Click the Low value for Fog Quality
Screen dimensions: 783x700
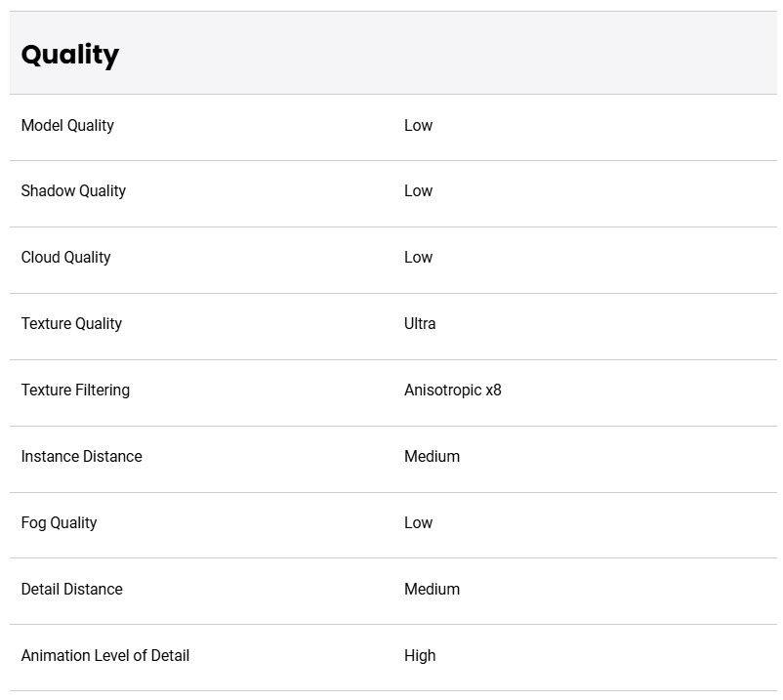418,522
